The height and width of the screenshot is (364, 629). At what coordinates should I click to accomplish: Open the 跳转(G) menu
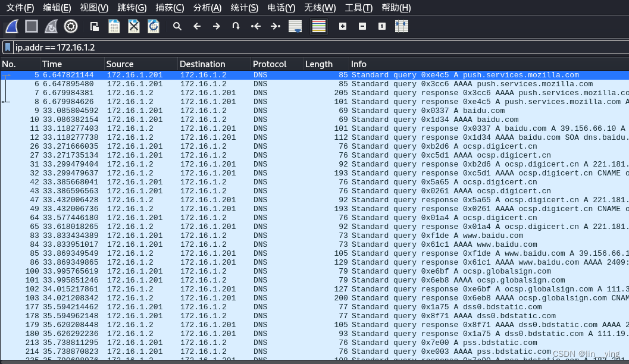point(132,8)
